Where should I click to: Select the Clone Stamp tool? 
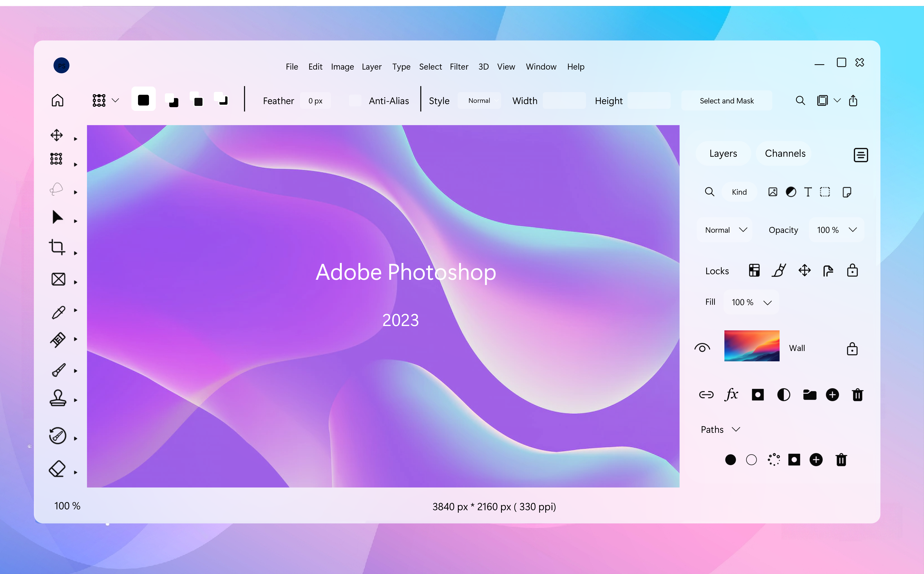pyautogui.click(x=58, y=398)
